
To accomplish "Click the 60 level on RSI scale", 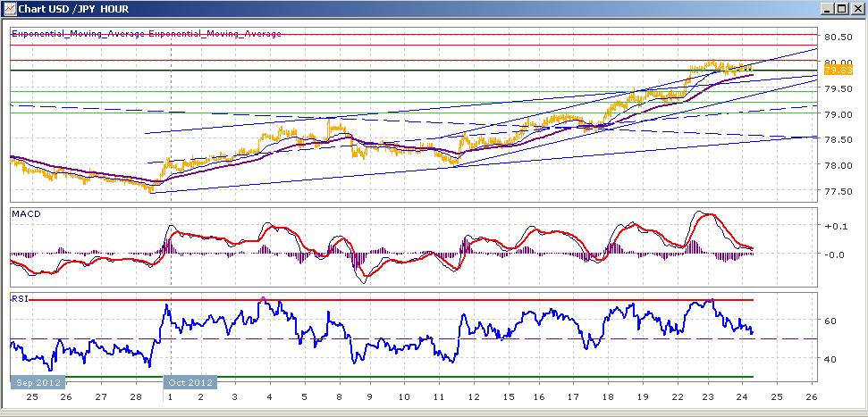I will click(830, 321).
